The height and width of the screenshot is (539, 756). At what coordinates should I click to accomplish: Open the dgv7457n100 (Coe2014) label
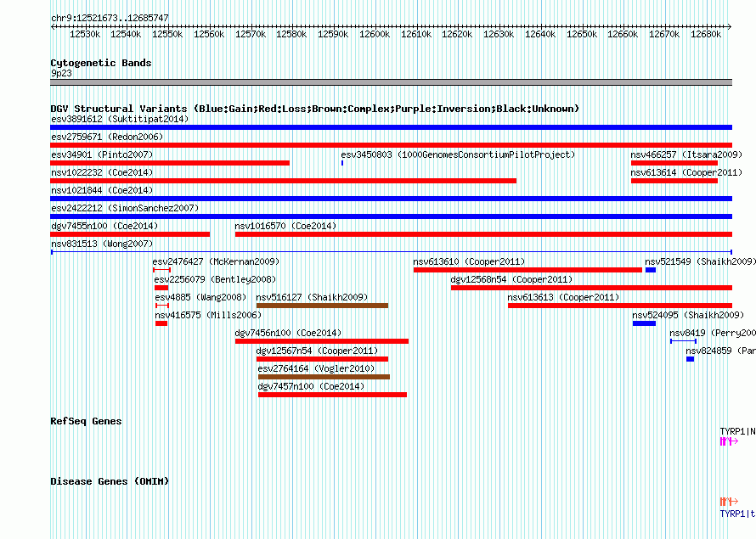click(311, 386)
